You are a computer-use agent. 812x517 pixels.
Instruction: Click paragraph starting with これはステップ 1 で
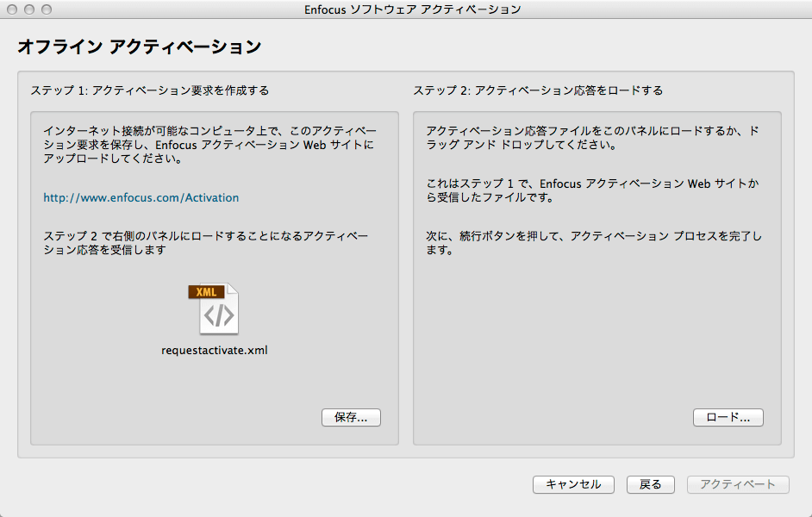point(592,190)
